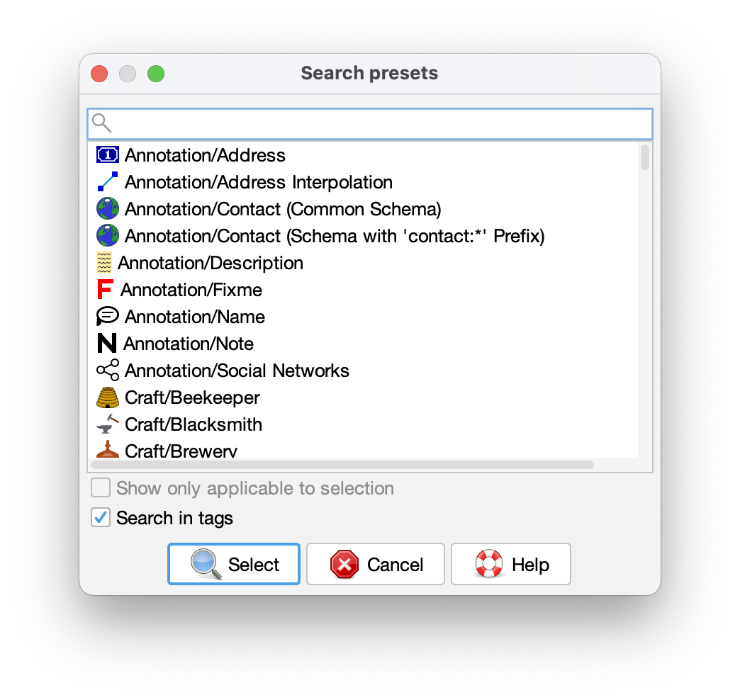This screenshot has width=740, height=700.
Task: Toggle the Search in tags checkbox
Action: coord(101,517)
